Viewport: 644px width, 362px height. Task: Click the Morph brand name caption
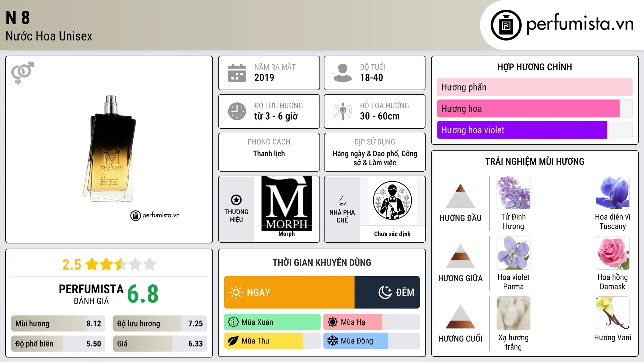(x=286, y=234)
